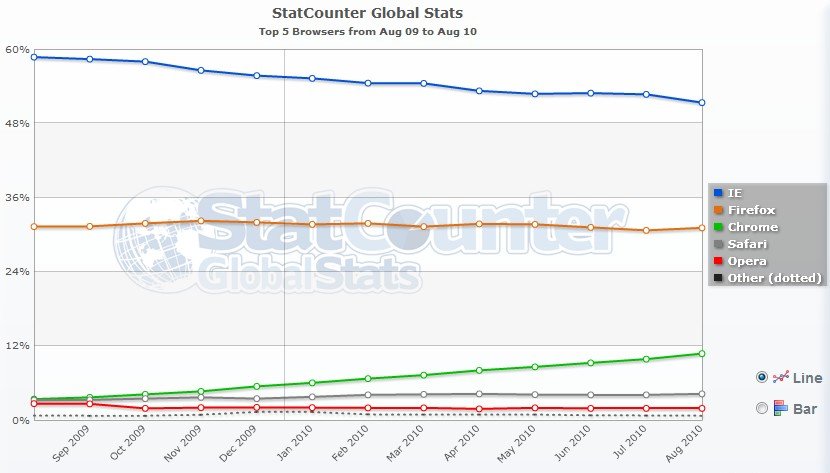Image resolution: width=830 pixels, height=473 pixels.
Task: Click the Bar label text
Action: tap(805, 409)
